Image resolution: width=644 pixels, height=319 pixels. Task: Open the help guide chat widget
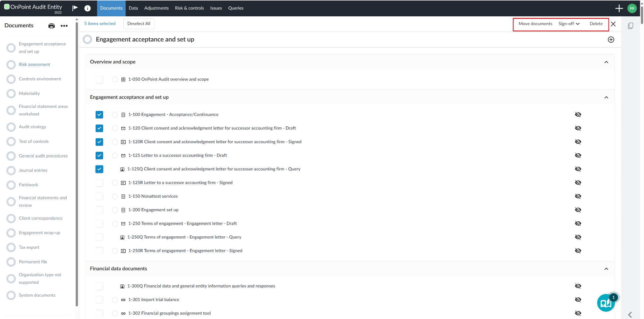click(x=606, y=303)
